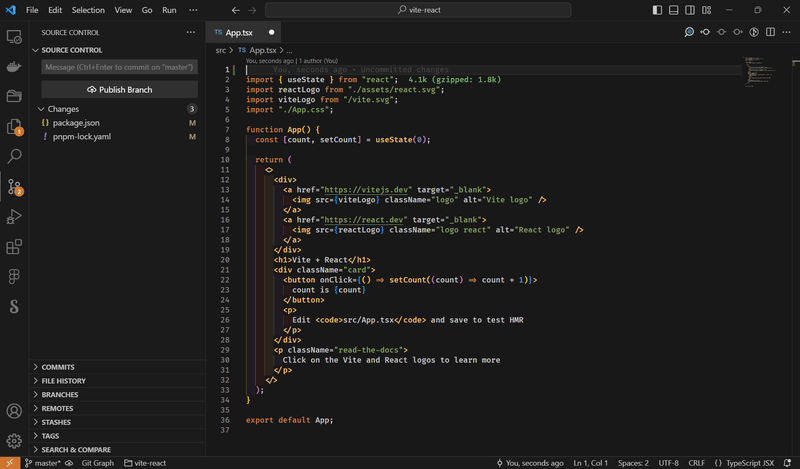Open Git Graph from status bar
Viewport: 800px width, 469px height.
pos(97,463)
